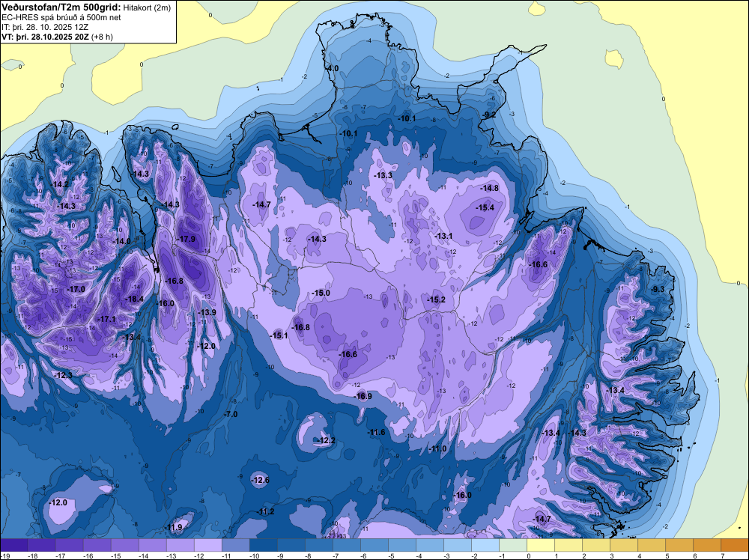
Task: Click the -14.0 temperature value
Action: click(121, 242)
